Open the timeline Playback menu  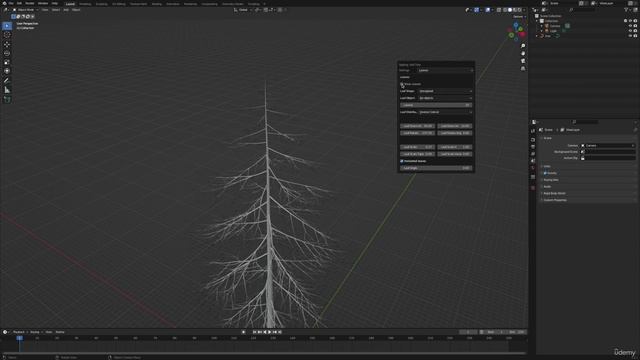click(x=19, y=332)
